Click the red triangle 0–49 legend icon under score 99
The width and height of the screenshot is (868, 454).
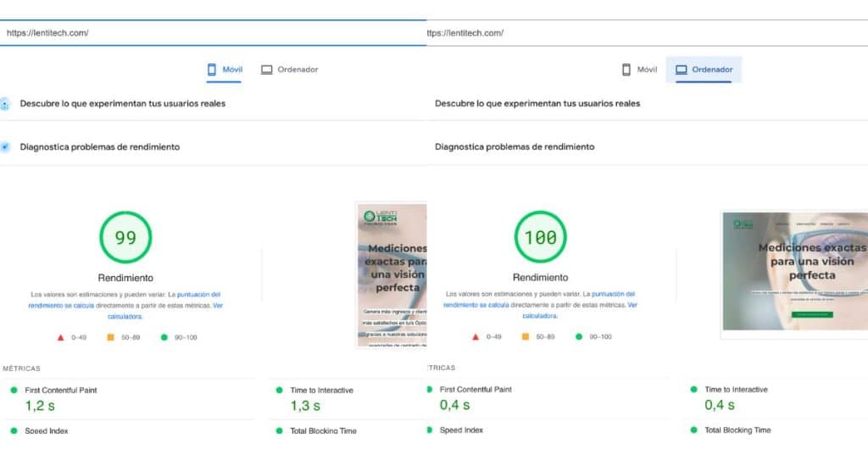[x=60, y=337]
